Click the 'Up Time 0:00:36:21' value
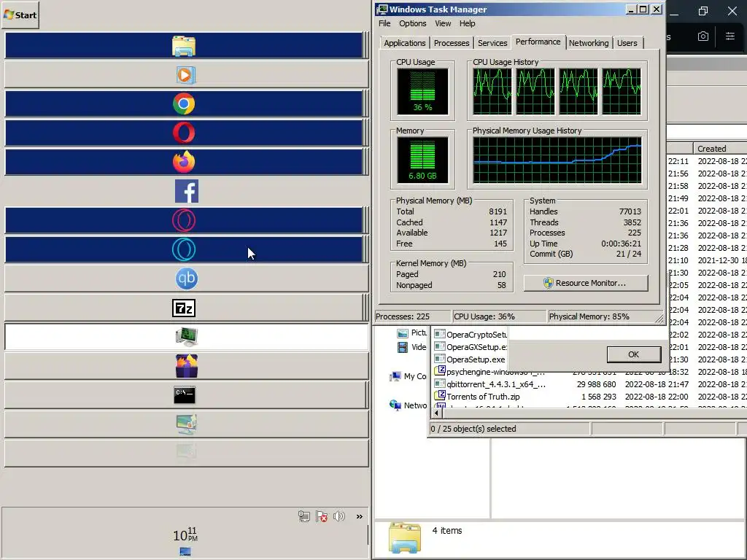 (585, 244)
